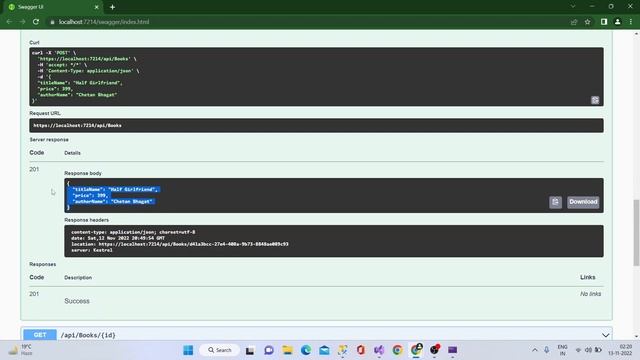
Task: Click the page vertical scrollbar thumb
Action: tap(636, 233)
